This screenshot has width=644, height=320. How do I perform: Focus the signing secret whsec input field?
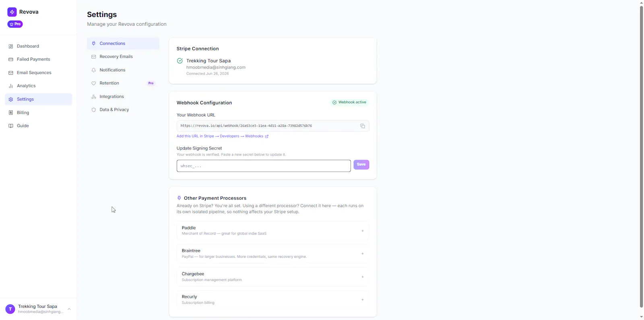coord(264,166)
